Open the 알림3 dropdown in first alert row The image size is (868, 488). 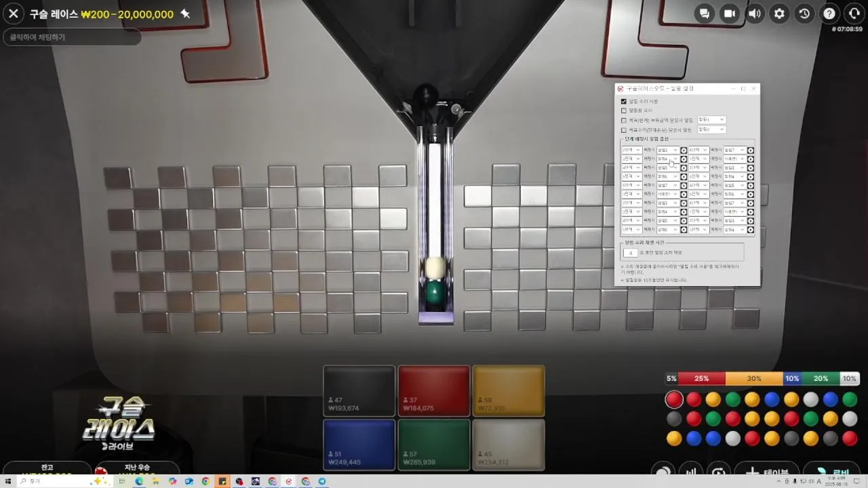coord(668,150)
